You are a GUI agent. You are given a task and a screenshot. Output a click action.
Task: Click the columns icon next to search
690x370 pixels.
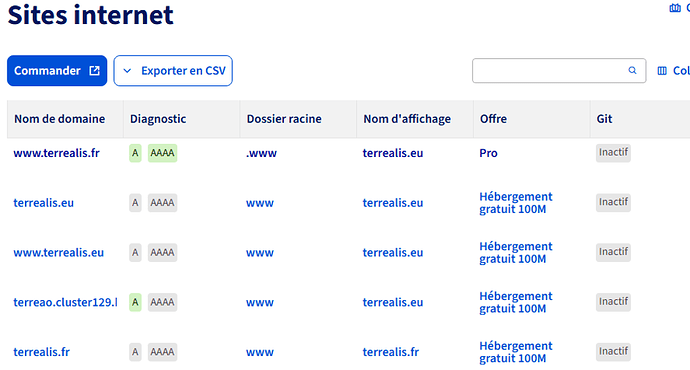tap(662, 70)
